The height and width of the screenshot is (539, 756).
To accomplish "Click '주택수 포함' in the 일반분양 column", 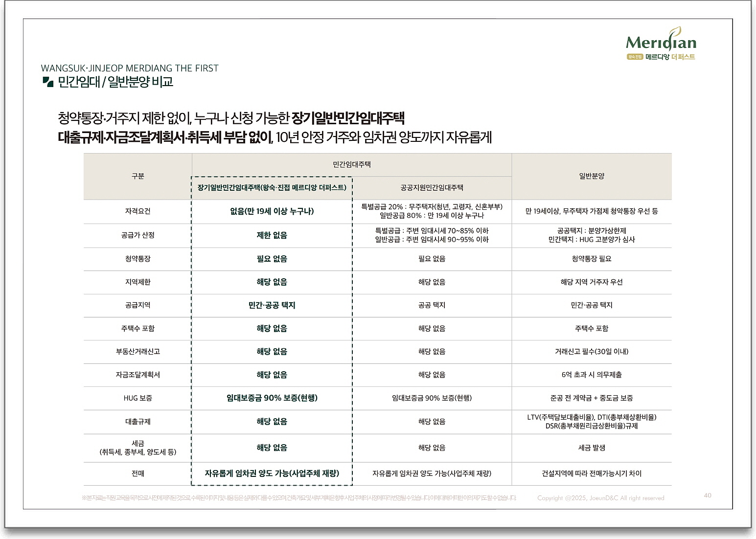I will click(x=592, y=329).
